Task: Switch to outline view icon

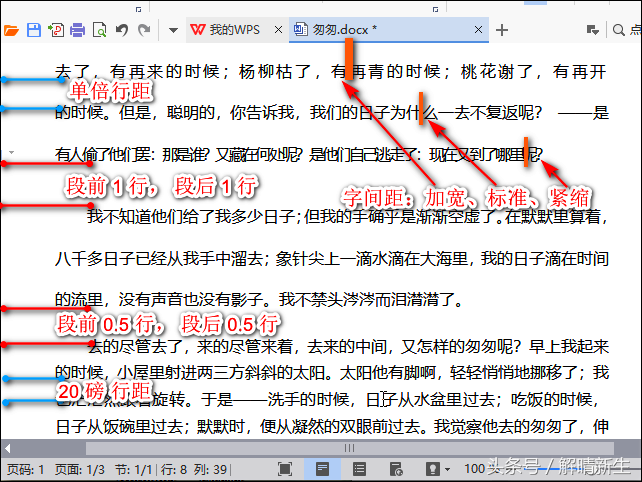Action: point(359,469)
